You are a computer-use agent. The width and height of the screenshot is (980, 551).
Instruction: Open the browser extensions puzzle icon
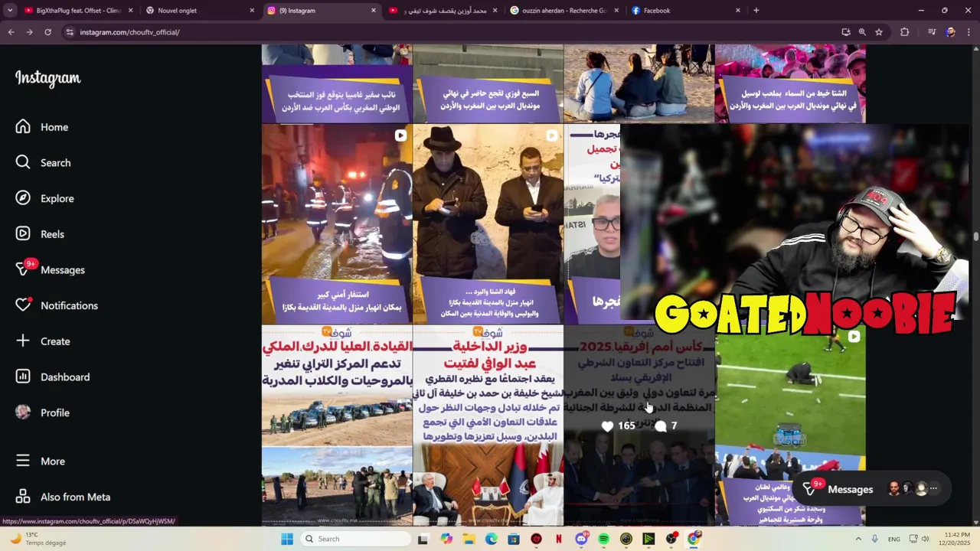tap(905, 32)
